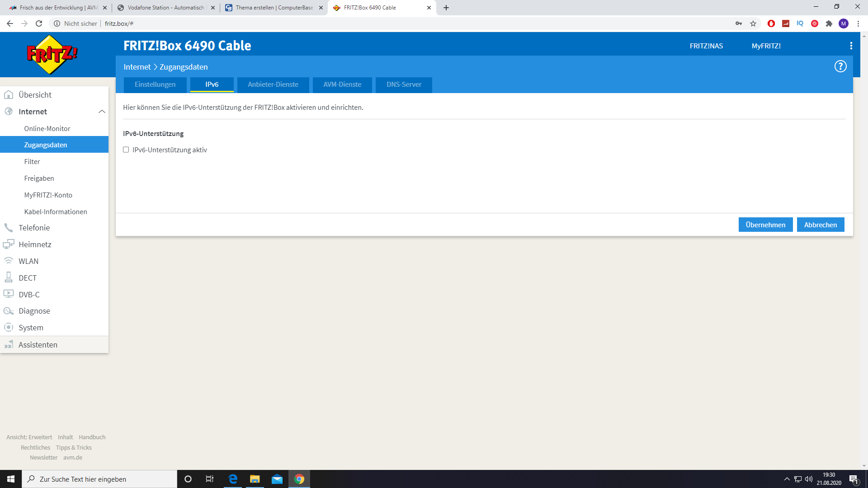The height and width of the screenshot is (488, 868).
Task: Open the Handbuch link
Action: 92,437
